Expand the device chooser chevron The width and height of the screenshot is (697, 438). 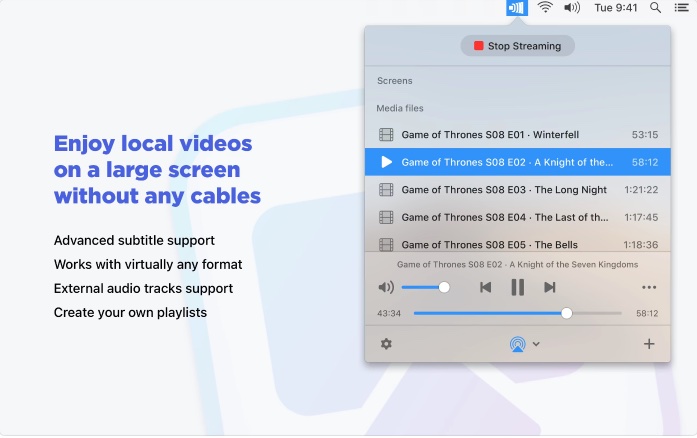(536, 344)
